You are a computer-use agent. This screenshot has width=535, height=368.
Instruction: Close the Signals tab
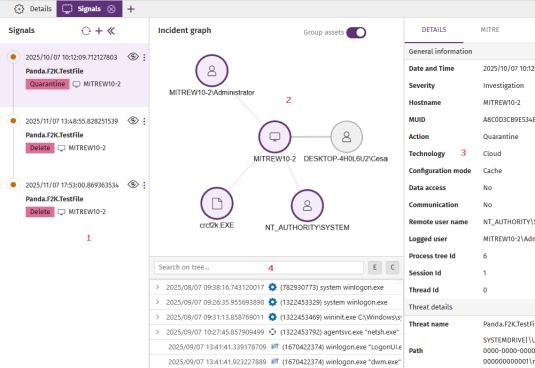(111, 9)
